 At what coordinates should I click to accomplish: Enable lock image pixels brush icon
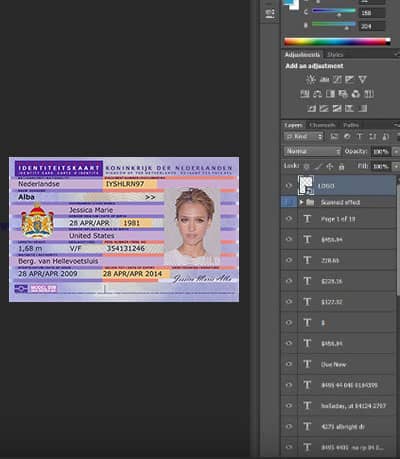click(x=318, y=166)
